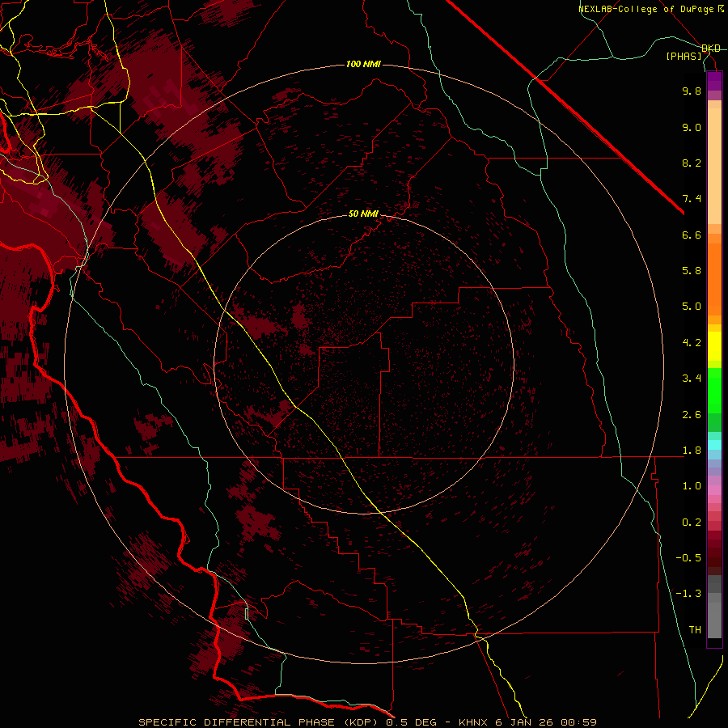Click the -0.5 scale value
The width and height of the screenshot is (728, 728).
pyautogui.click(x=688, y=558)
